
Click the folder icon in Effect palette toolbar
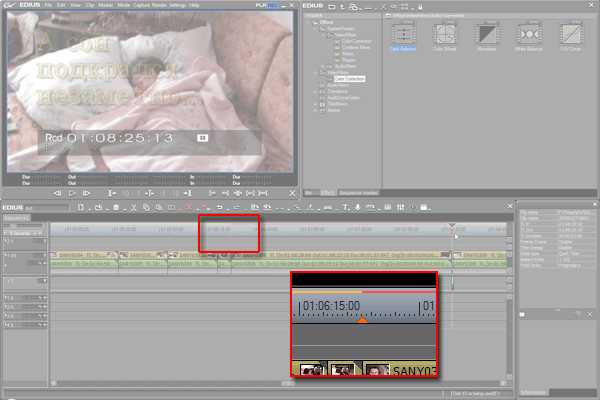pos(332,7)
